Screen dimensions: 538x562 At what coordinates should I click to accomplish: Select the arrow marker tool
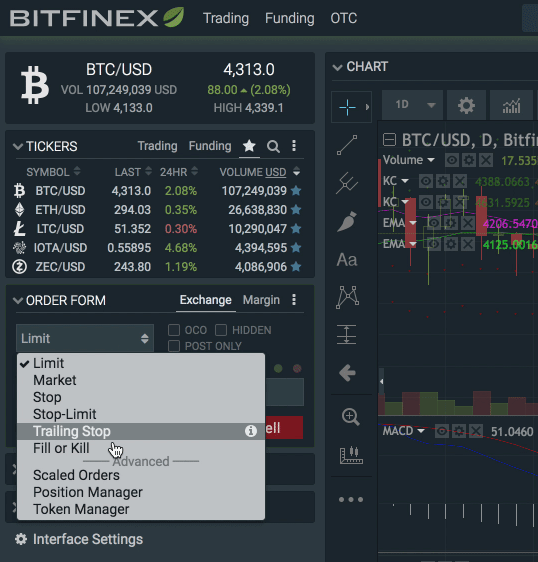click(x=347, y=373)
